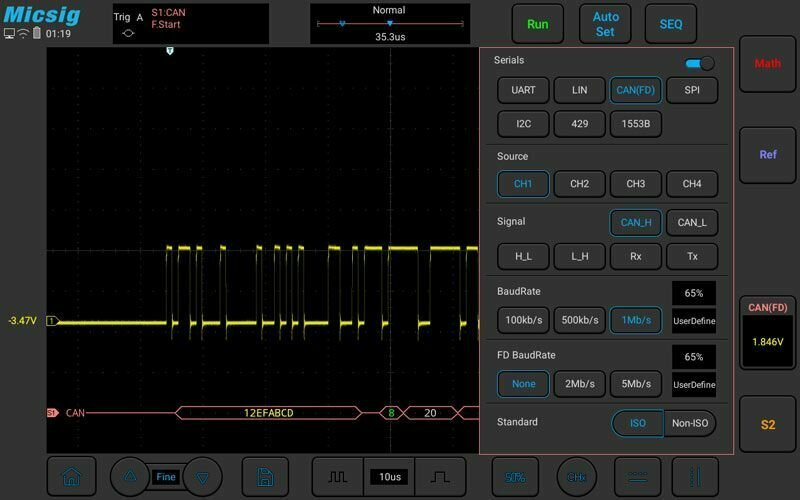Click decoded data packet 20
This screenshot has height=500, width=800.
[x=430, y=413]
